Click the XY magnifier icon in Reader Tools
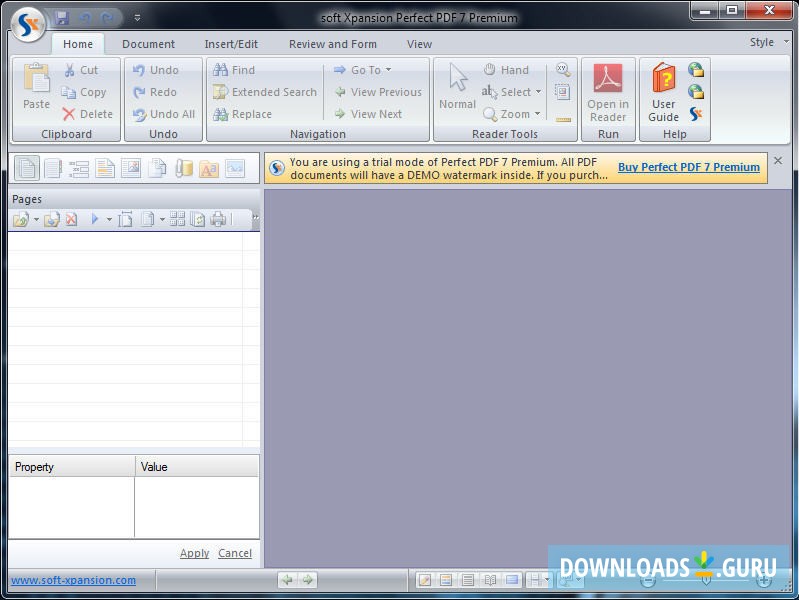 [563, 70]
